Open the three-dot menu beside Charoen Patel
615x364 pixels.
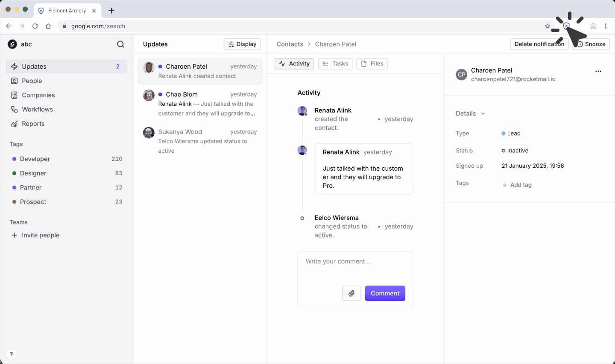(x=598, y=71)
